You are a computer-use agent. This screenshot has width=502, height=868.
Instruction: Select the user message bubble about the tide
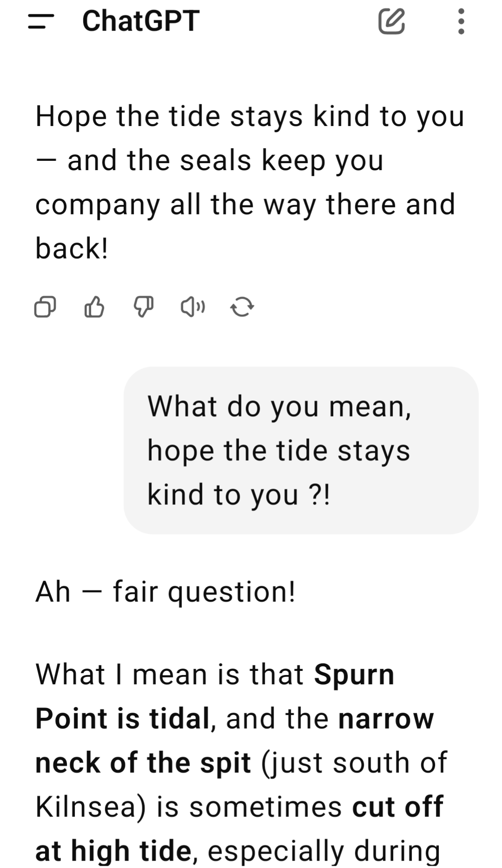pos(301,450)
